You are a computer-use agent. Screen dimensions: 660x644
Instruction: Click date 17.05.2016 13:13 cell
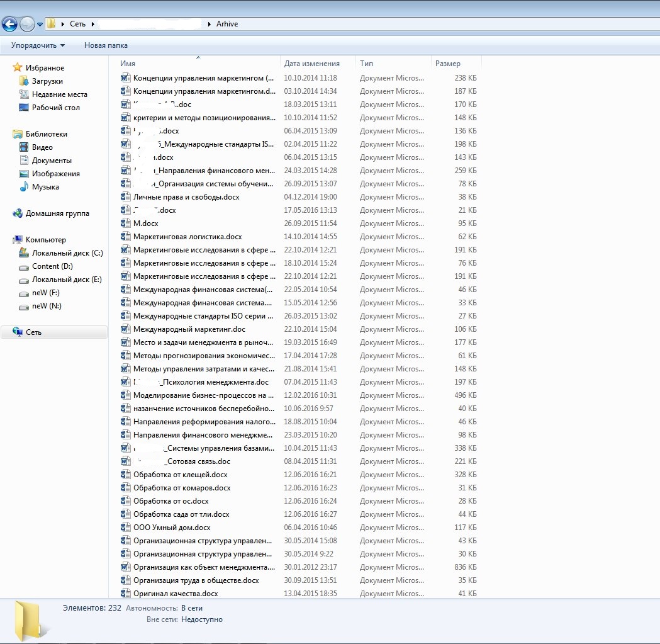tap(310, 210)
